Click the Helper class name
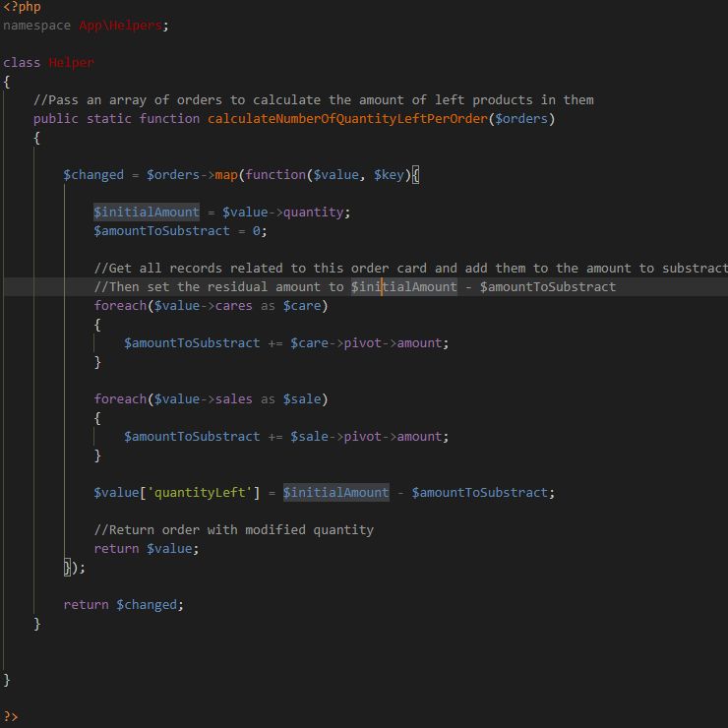The width and height of the screenshot is (728, 728). pyautogui.click(x=71, y=63)
